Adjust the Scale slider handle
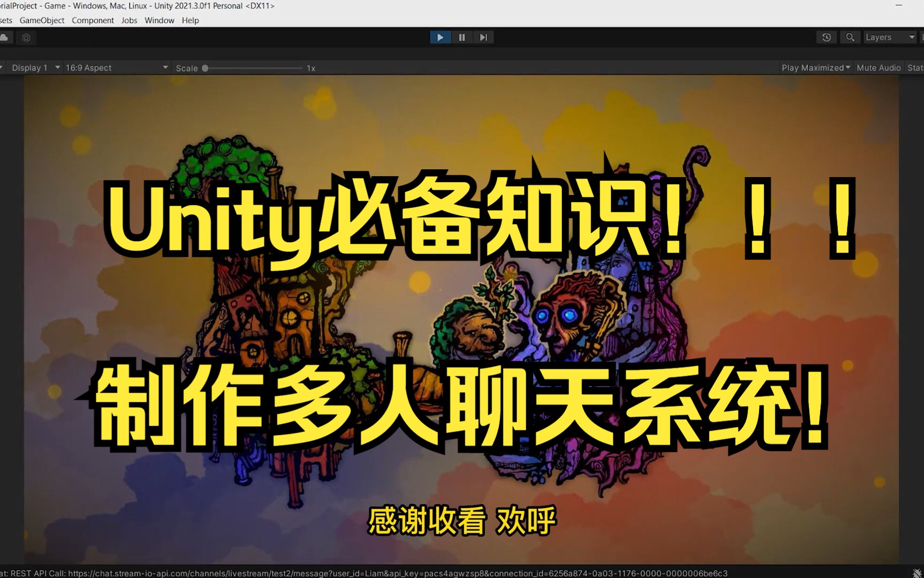 pyautogui.click(x=205, y=68)
